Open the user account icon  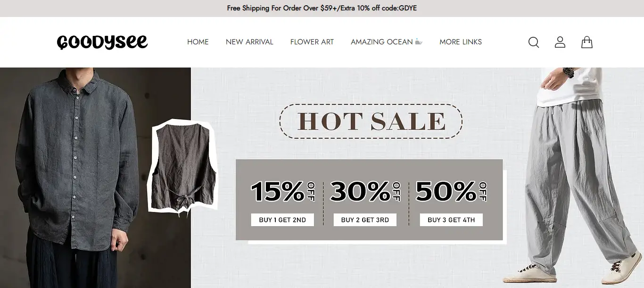560,42
